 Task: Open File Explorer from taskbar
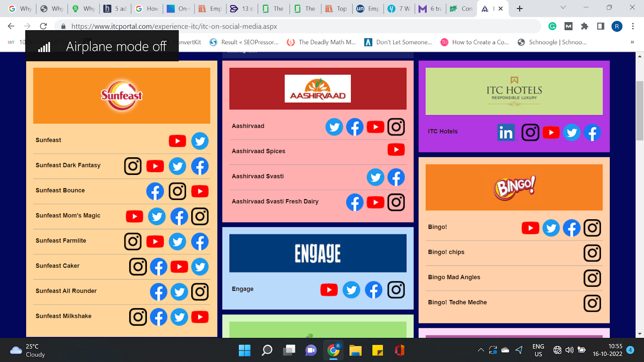(355, 350)
